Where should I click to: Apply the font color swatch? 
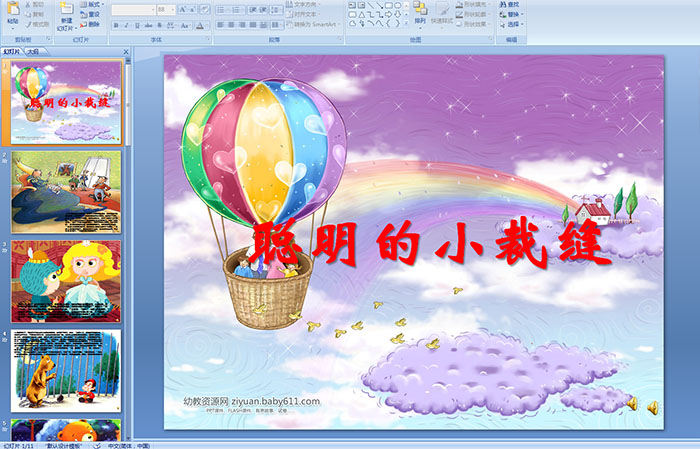point(200,25)
